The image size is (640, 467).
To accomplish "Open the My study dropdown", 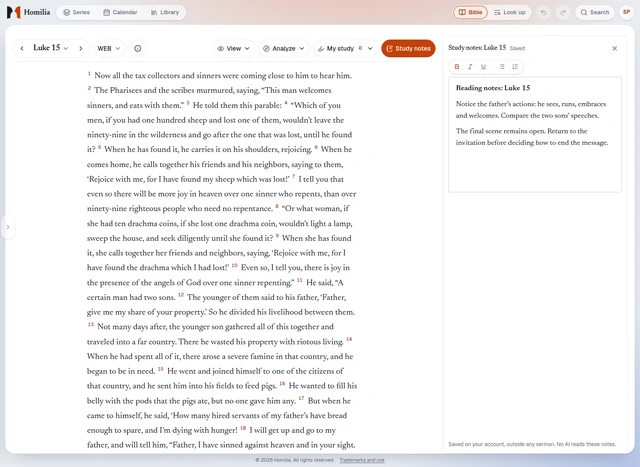I will [x=346, y=48].
